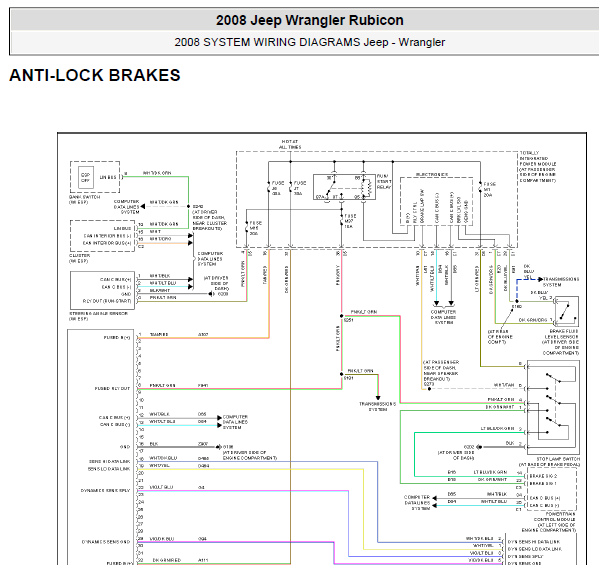
Task: Click TRANSMISSION SYSTEM label beside dashed blue wire
Action: 561,282
